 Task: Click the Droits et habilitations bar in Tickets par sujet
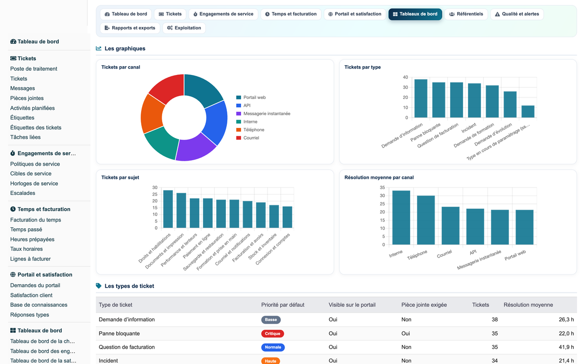coord(168,209)
